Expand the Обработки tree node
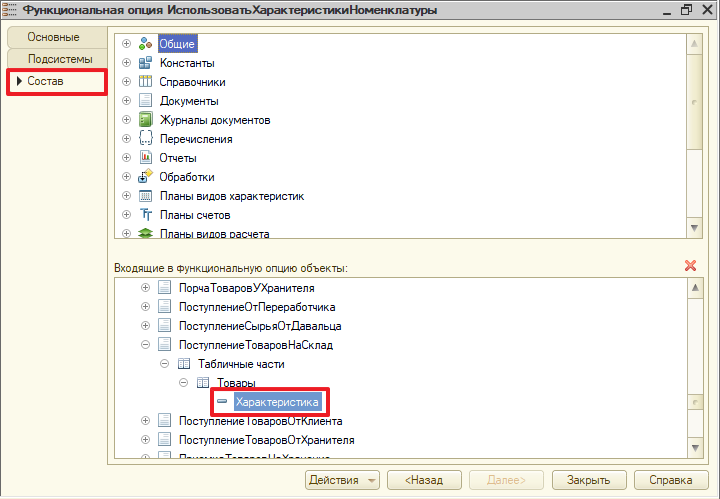Viewport: 720px width, 499px height. pos(126,177)
